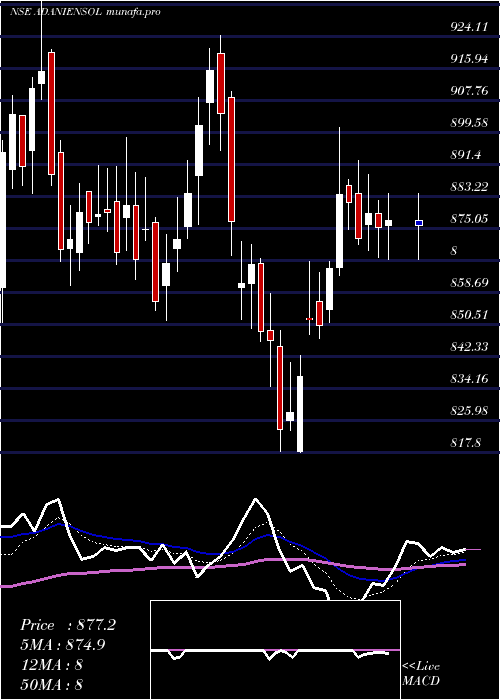
Task: Click the latest blue candlestick
Action: pyautogui.click(x=419, y=223)
